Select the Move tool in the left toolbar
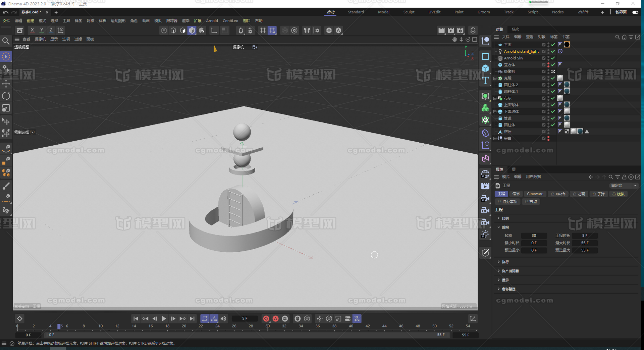 coord(6,84)
